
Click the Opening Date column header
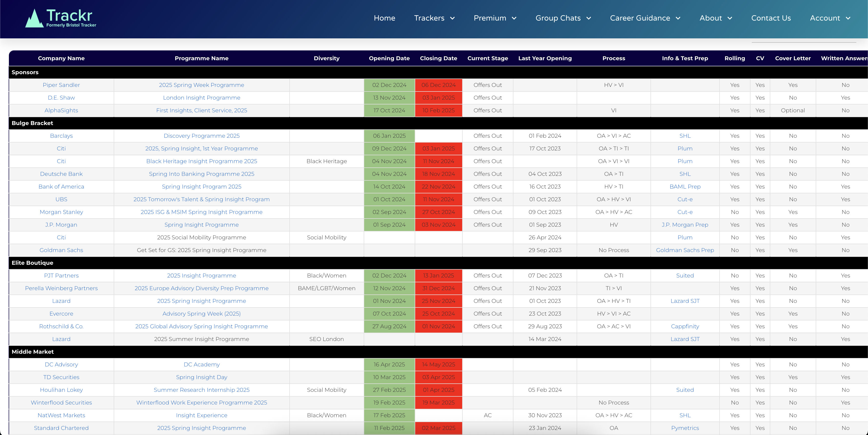click(389, 58)
